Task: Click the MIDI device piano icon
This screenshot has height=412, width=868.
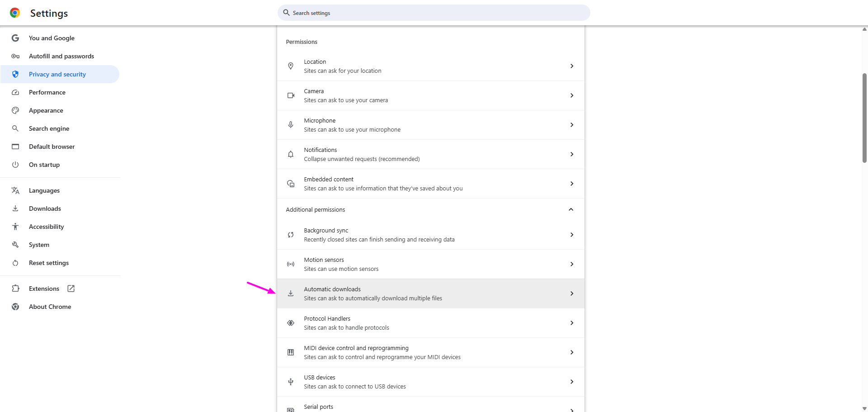Action: [x=291, y=352]
